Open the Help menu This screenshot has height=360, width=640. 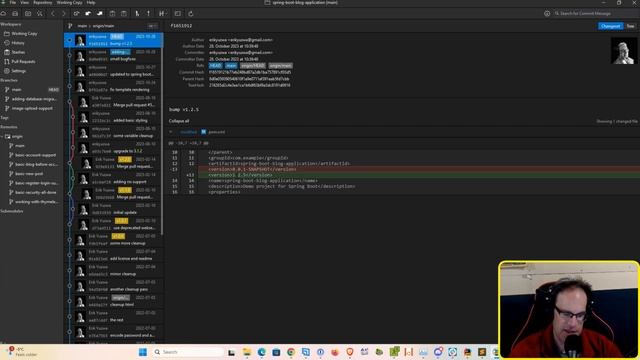(91, 2)
